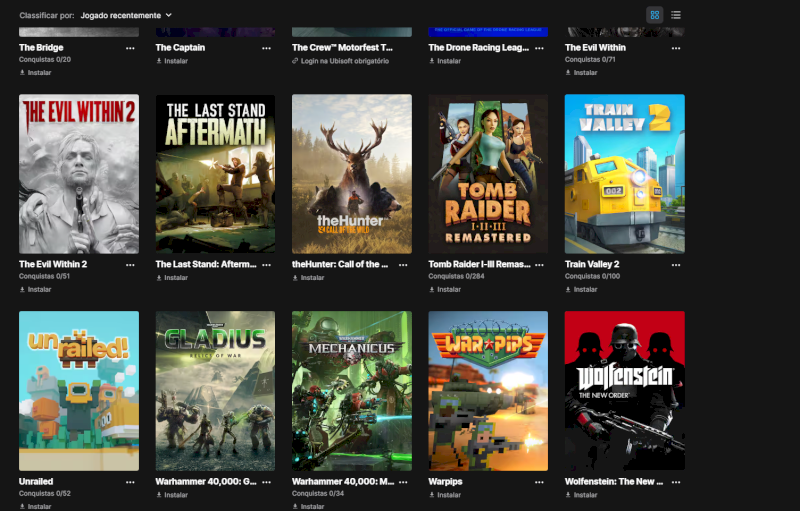Install The Evil Within 2
The height and width of the screenshot is (511, 800).
(x=35, y=289)
